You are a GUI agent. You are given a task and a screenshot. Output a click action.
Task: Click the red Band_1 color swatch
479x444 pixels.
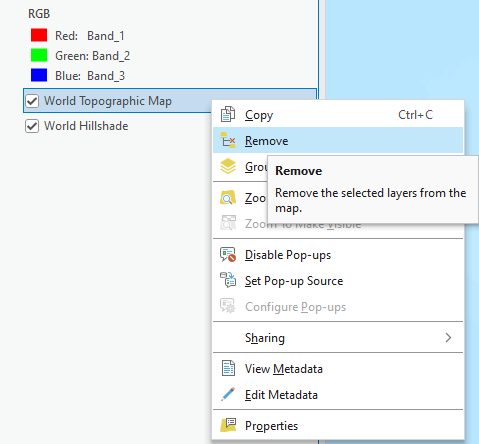[39, 35]
